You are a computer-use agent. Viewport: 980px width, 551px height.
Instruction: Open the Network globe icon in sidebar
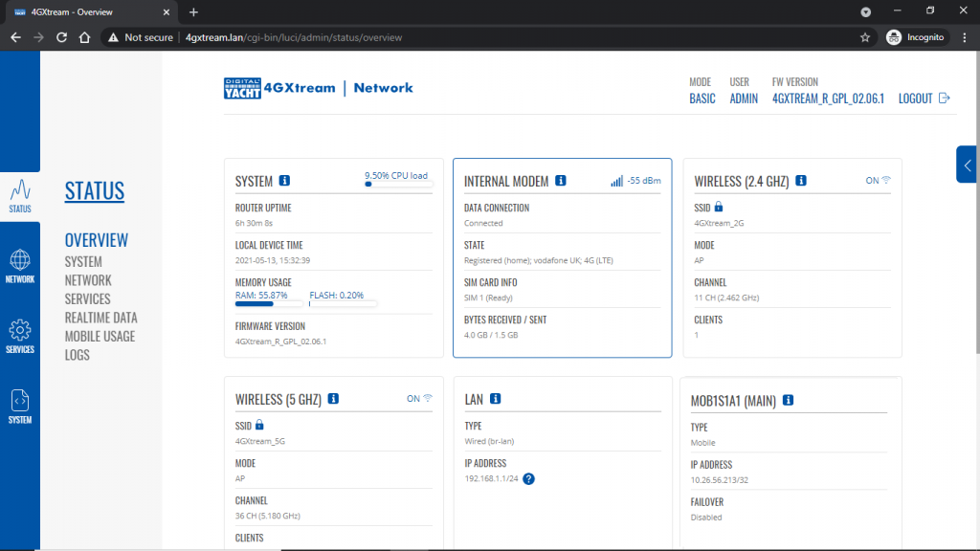coord(20,266)
